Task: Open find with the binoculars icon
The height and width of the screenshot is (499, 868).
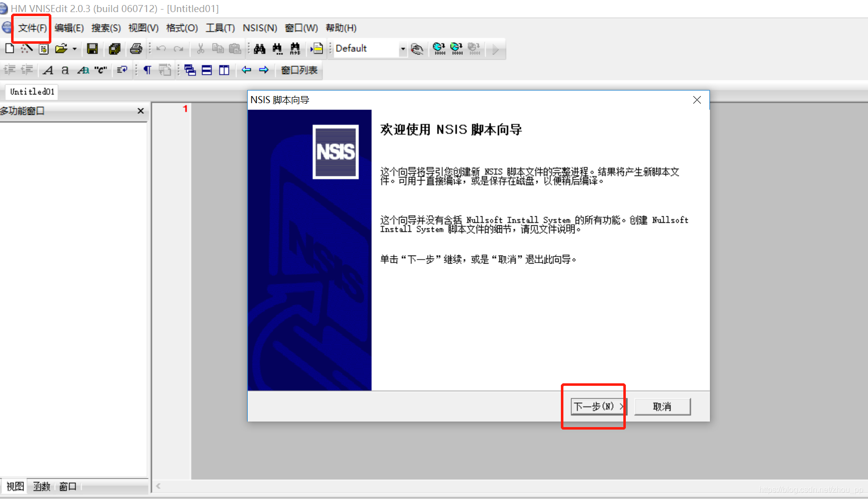Action: [x=260, y=48]
